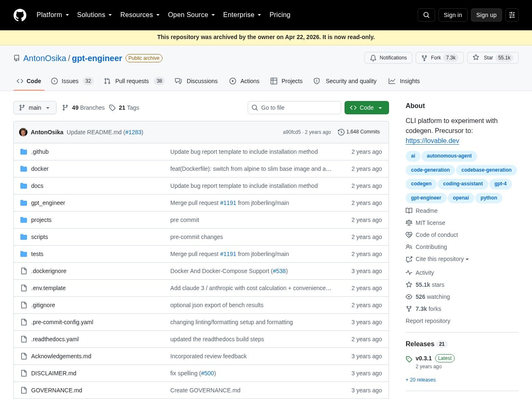This screenshot has width=532, height=399.
Task: Click the tag icon beside v0.3.1 release
Action: click(x=409, y=359)
